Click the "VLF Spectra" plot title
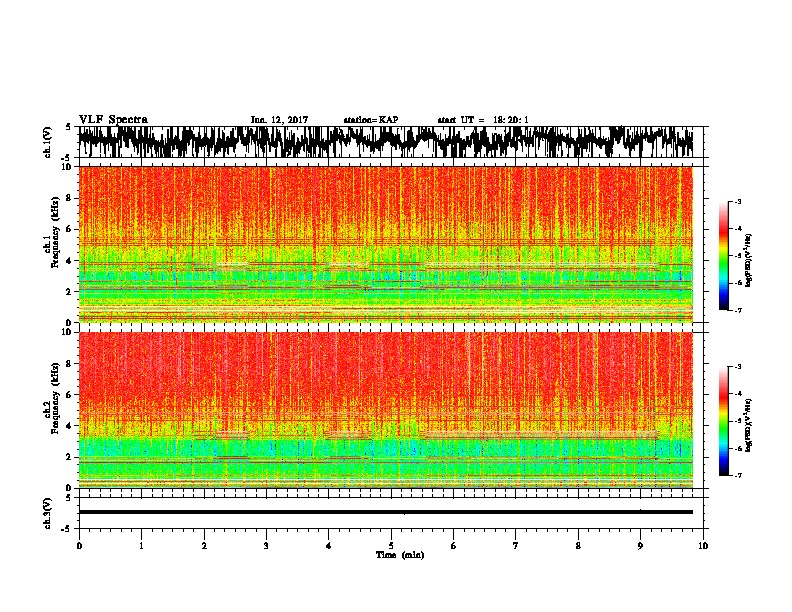The width and height of the screenshot is (792, 612). pyautogui.click(x=113, y=120)
